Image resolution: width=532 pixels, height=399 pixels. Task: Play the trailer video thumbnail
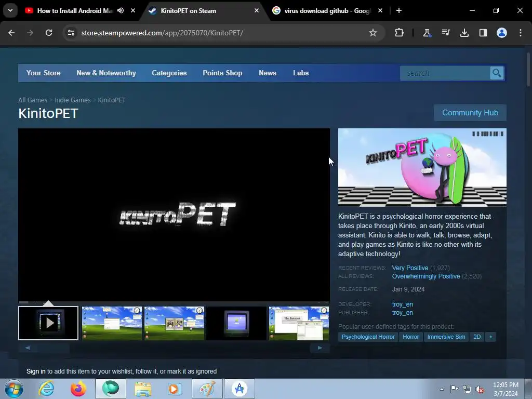(48, 323)
